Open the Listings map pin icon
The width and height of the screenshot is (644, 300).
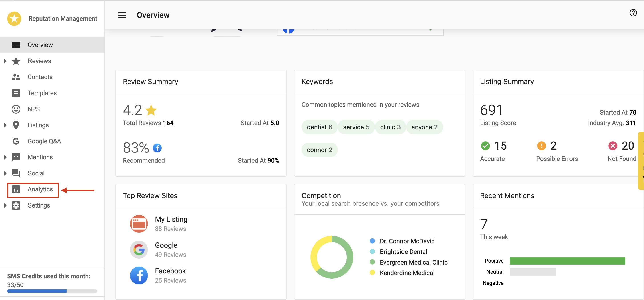click(x=16, y=125)
